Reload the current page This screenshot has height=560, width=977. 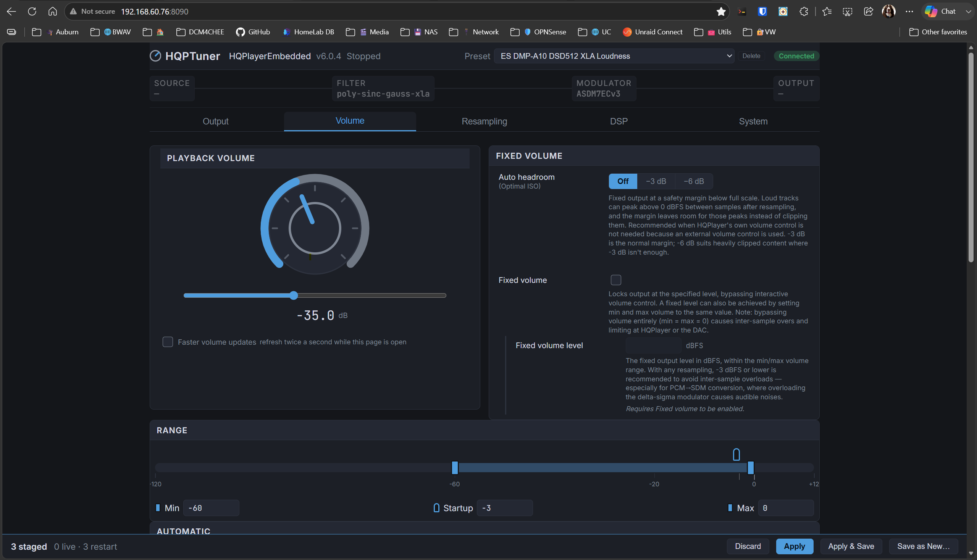point(32,11)
